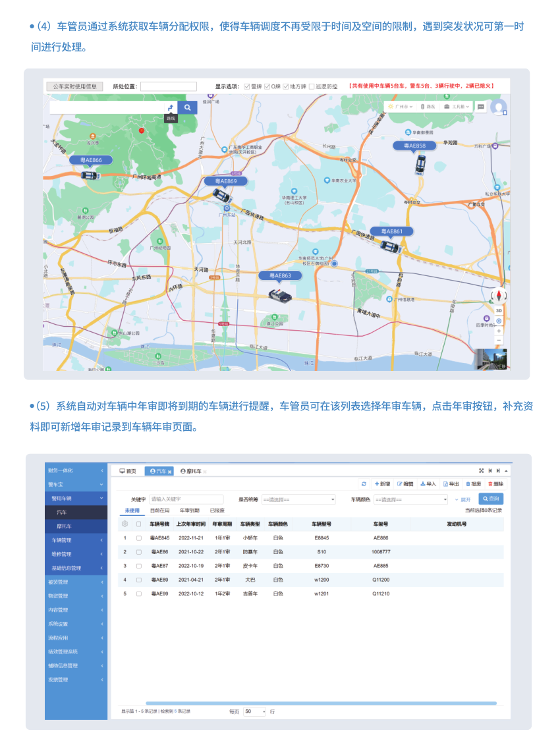Click the 新增 add button
Screen dimensions: 560x747
pos(382,484)
